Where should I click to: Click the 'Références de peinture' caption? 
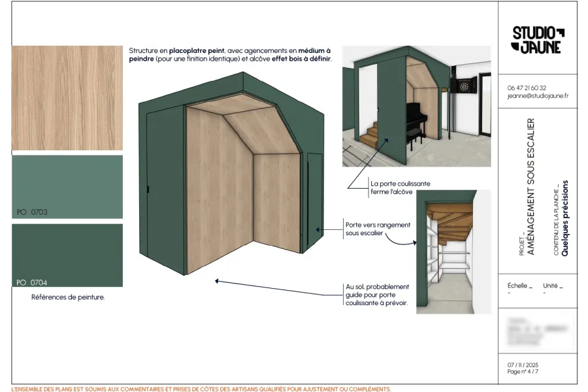tap(68, 297)
